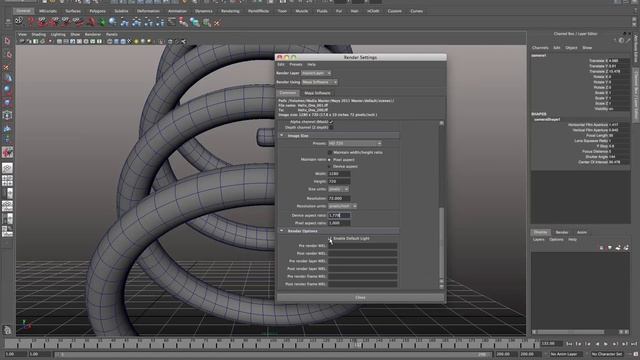The height and width of the screenshot is (360, 640).
Task: Click the Device aspect ratio field
Action: click(x=339, y=215)
